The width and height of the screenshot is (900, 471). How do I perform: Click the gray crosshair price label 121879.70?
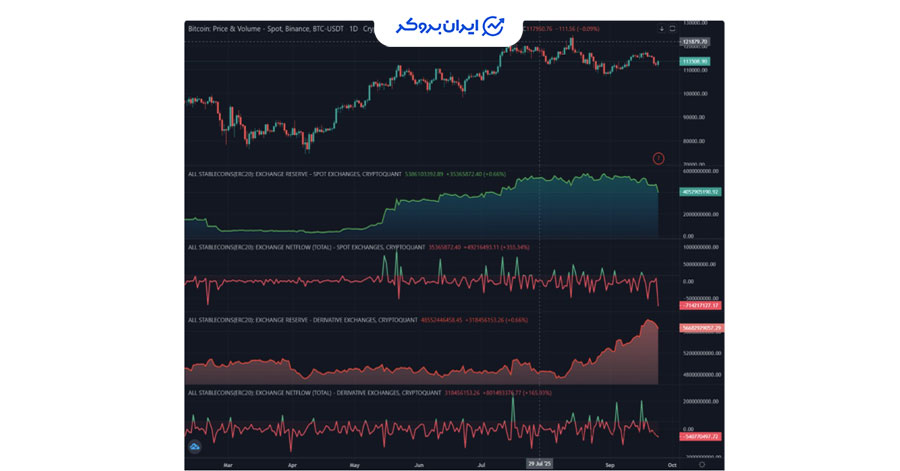click(695, 42)
